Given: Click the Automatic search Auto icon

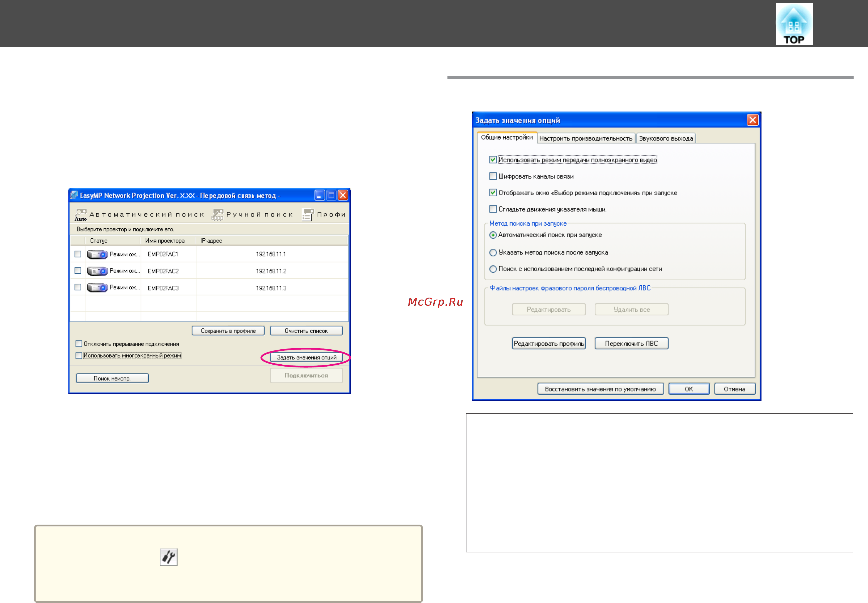Looking at the screenshot, I should pyautogui.click(x=80, y=215).
